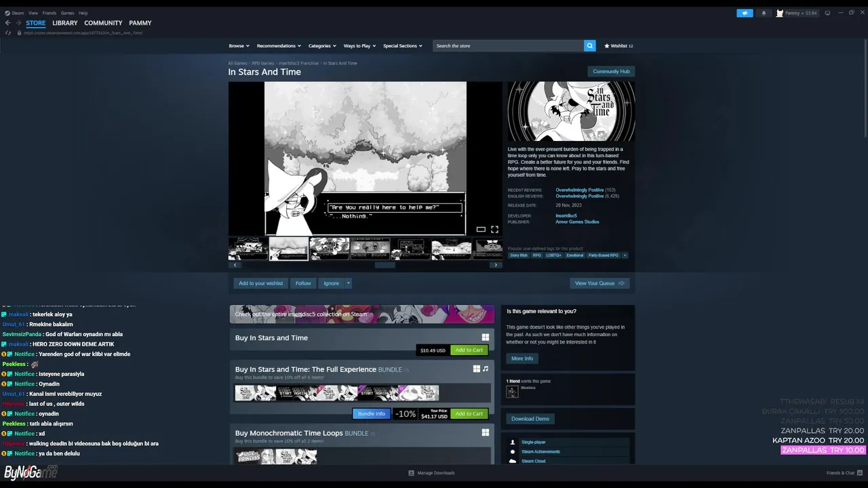This screenshot has width=868, height=488.
Task: Click the music note icon on Full Experience bundle
Action: click(485, 369)
